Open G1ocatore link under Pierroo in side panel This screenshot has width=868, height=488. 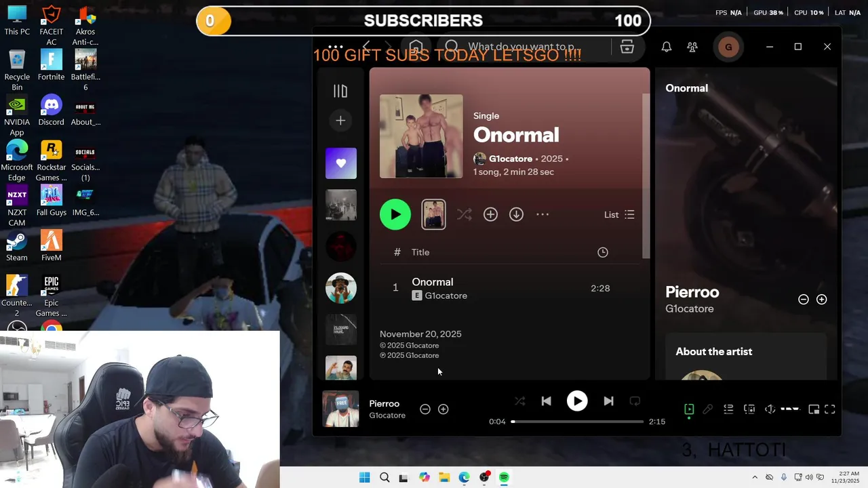point(690,309)
